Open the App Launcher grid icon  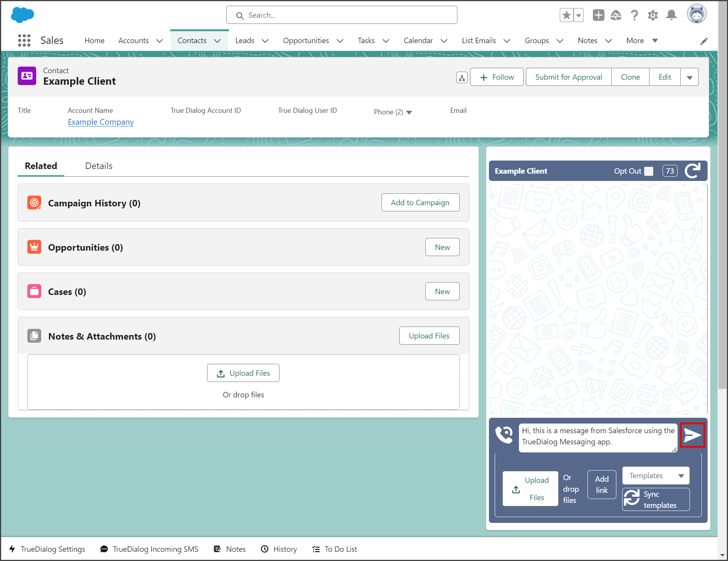[x=24, y=40]
